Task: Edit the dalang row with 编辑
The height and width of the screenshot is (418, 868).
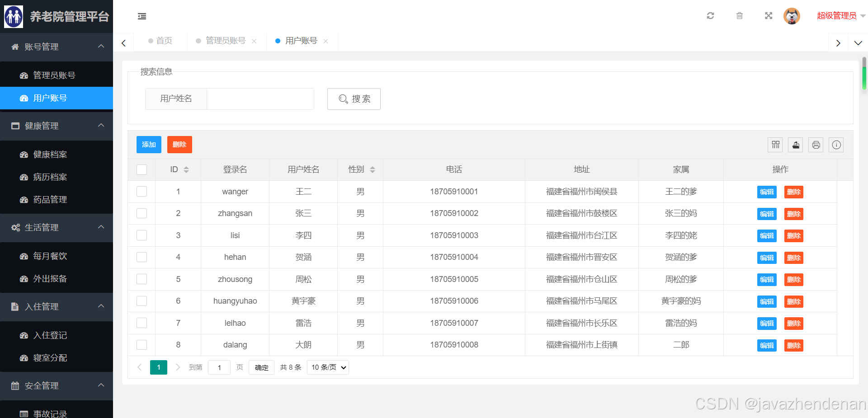Action: 767,345
